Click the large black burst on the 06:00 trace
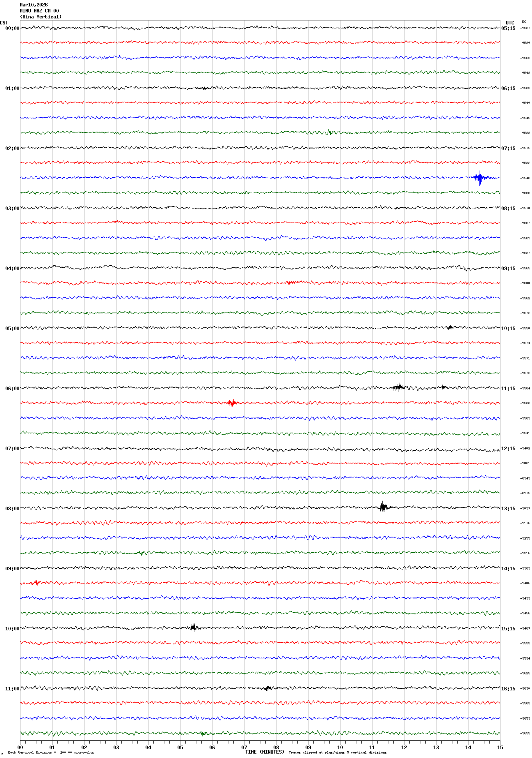This screenshot has height=758, width=532. click(398, 387)
